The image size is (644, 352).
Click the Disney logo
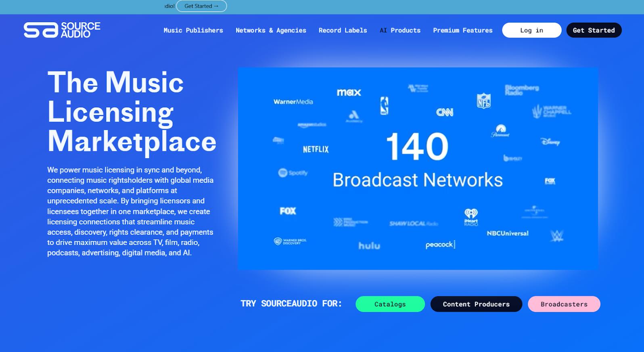tap(550, 142)
